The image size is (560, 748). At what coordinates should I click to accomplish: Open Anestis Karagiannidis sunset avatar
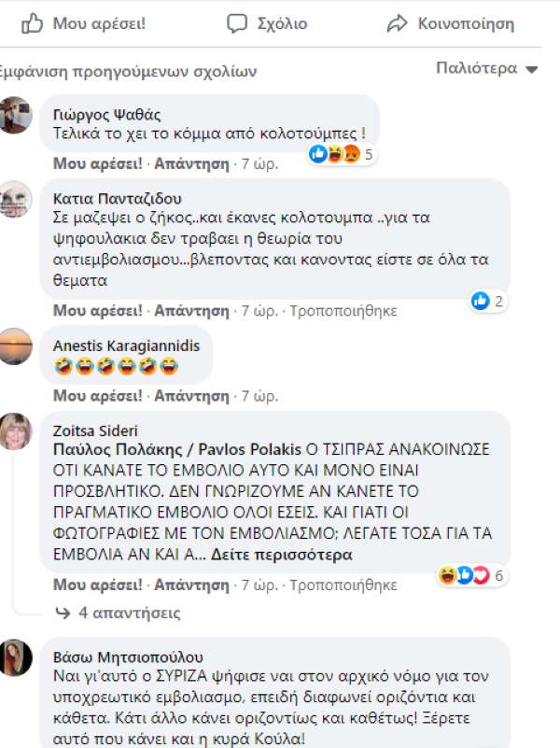(x=15, y=346)
